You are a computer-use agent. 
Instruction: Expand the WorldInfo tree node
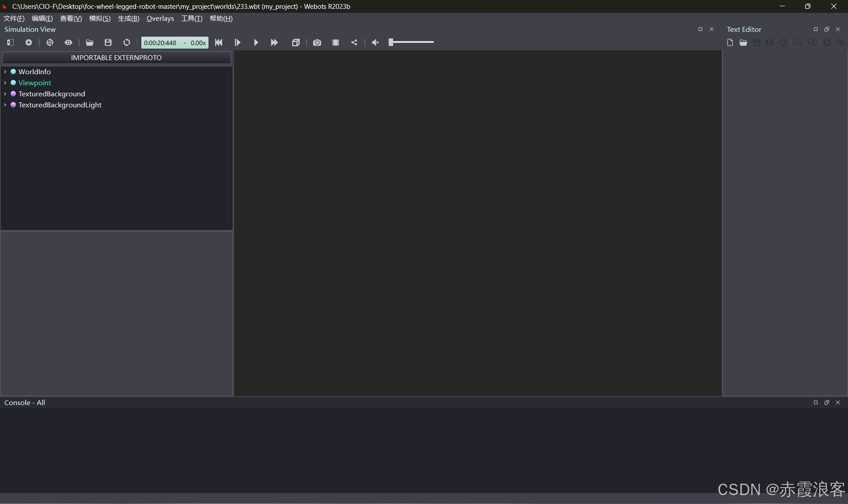click(5, 72)
